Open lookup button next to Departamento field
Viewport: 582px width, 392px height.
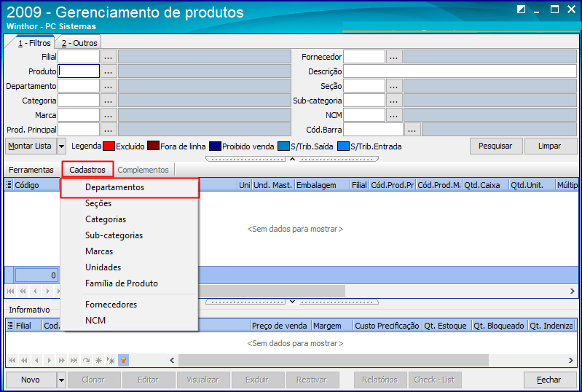click(x=109, y=86)
